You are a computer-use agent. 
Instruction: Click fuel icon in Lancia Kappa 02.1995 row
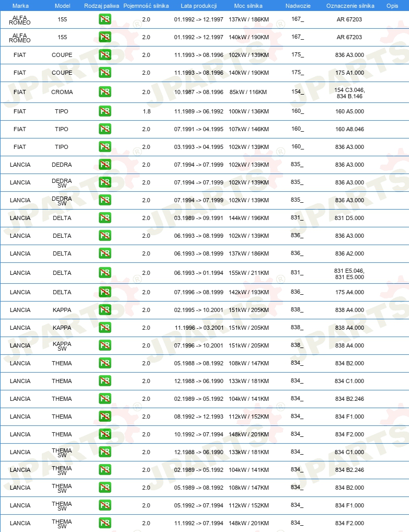105,310
